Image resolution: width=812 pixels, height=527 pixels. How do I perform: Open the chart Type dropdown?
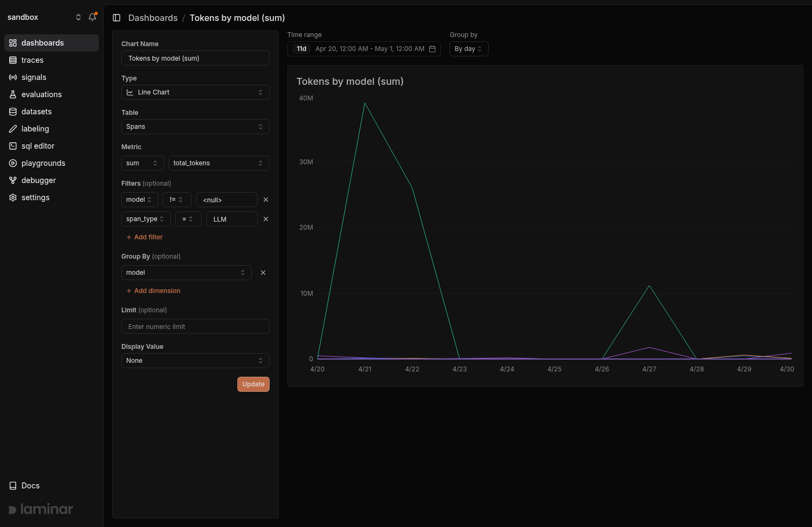[195, 92]
